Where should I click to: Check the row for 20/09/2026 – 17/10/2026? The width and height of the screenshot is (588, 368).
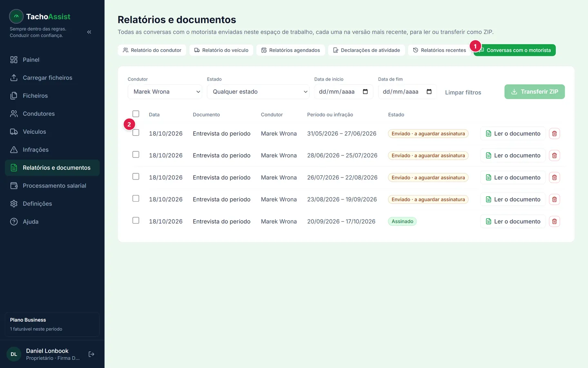pos(136,220)
